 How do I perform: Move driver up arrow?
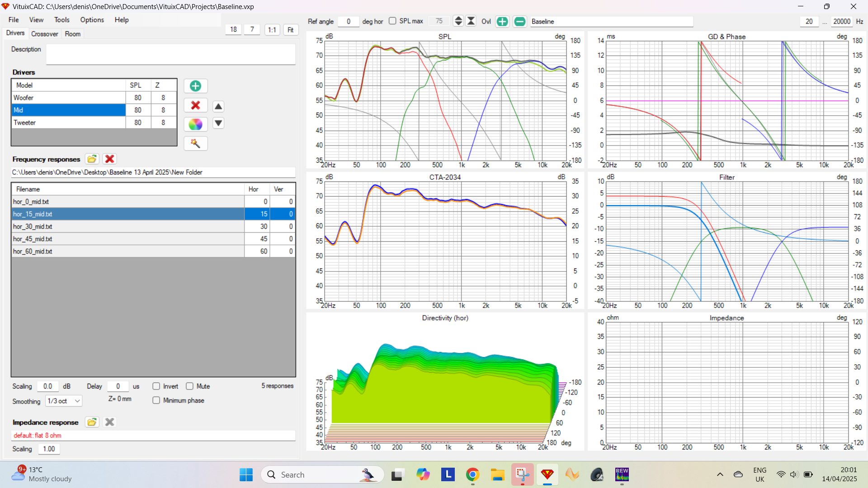coord(218,107)
